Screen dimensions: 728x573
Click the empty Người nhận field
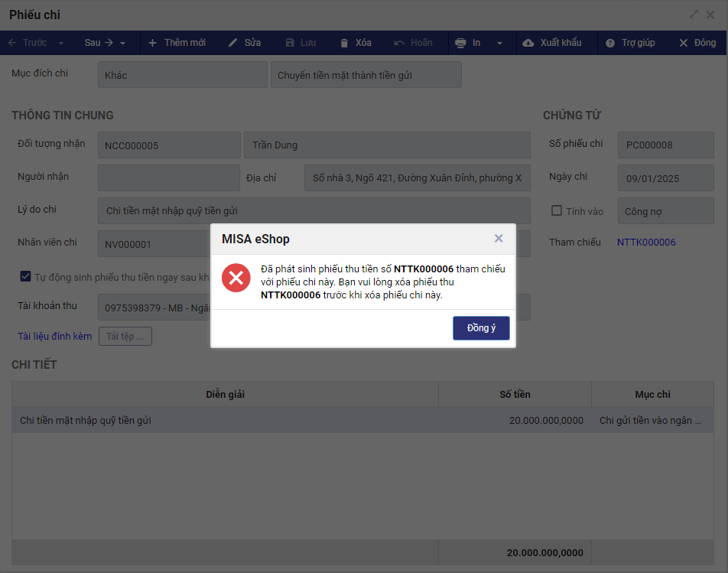(x=169, y=177)
